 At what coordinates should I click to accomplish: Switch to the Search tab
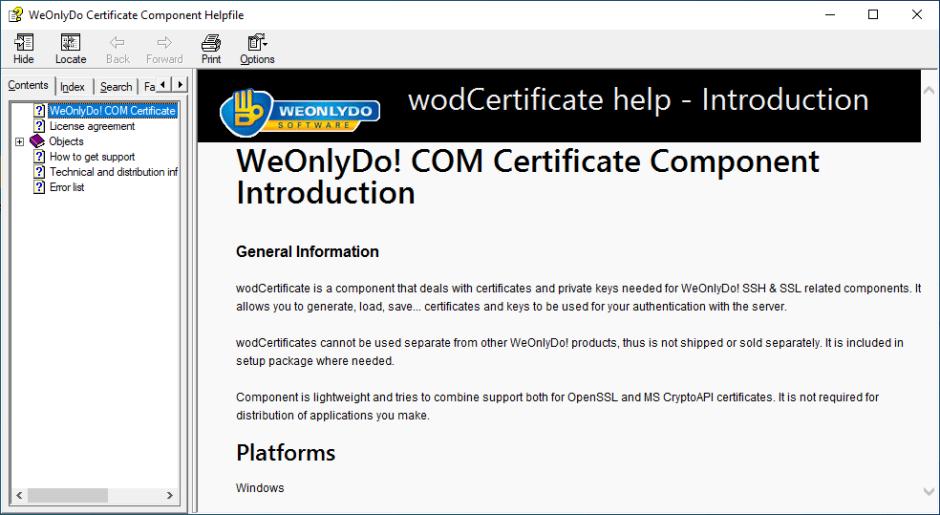pos(116,87)
